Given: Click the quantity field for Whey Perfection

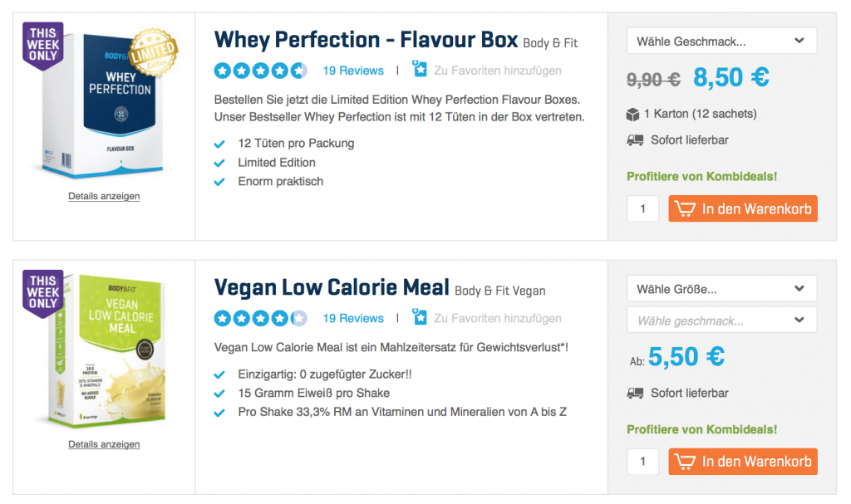Looking at the screenshot, I should [643, 209].
